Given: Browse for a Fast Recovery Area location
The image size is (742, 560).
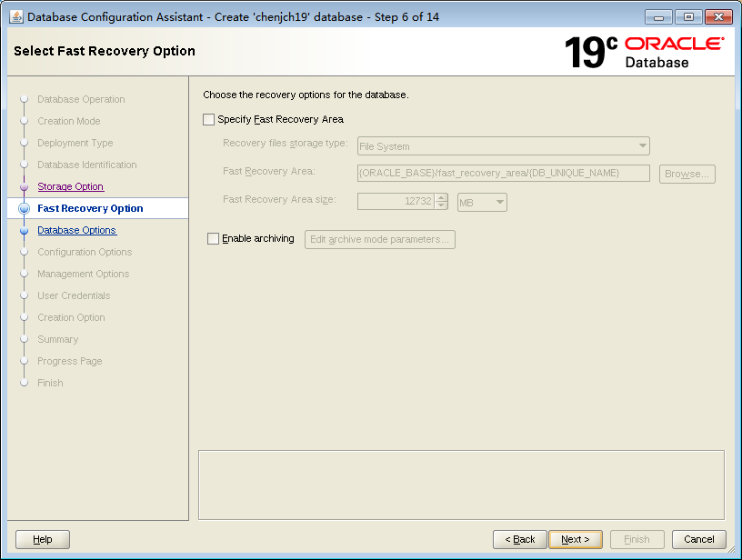Looking at the screenshot, I should pos(687,174).
